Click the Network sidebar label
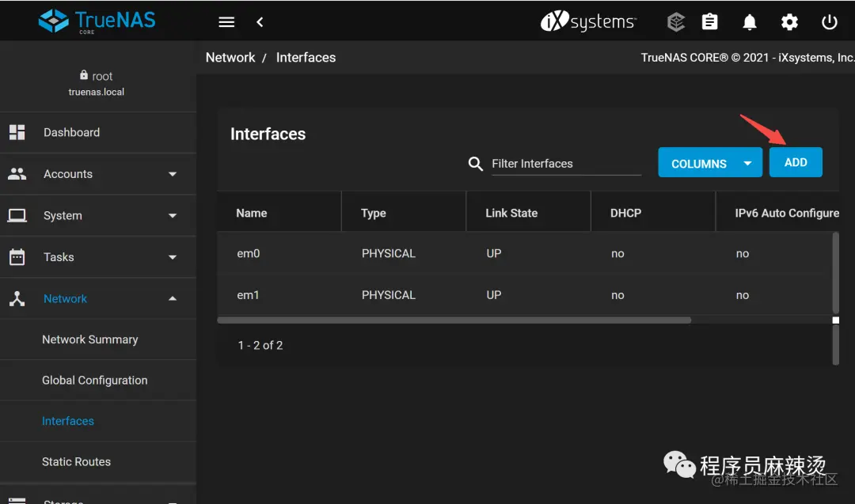 point(66,298)
